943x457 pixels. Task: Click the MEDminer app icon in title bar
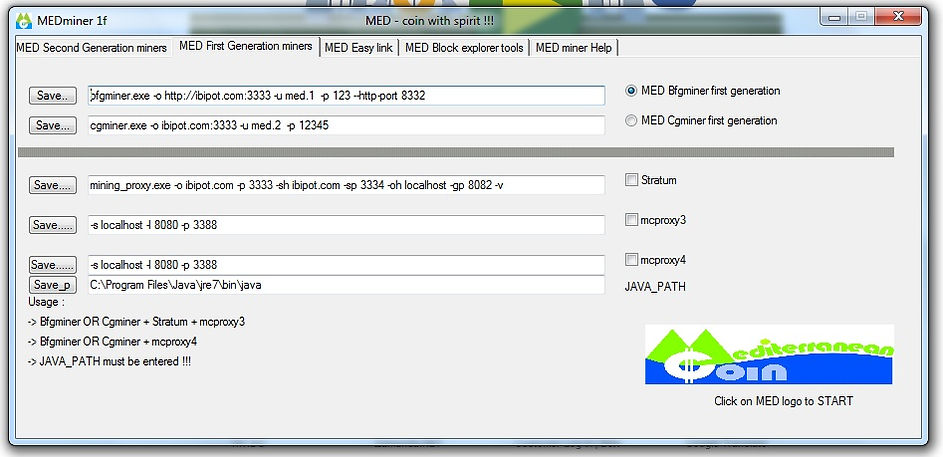pos(24,20)
